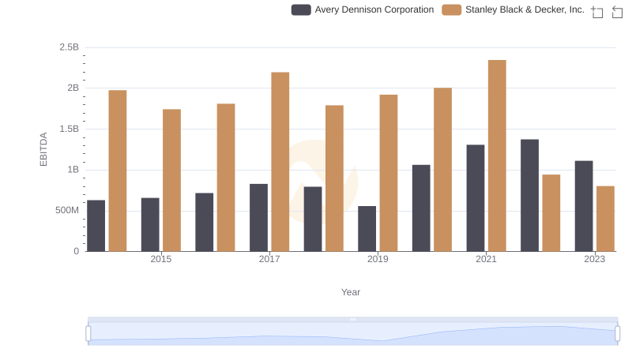632x364 pixels.
Task: Click the zoom-select icon in chart toolbar
Action: [x=597, y=12]
